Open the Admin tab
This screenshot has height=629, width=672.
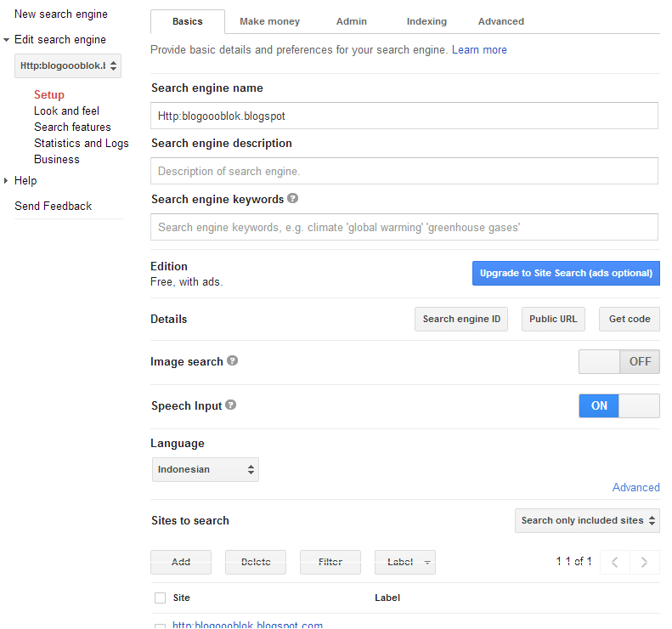(352, 21)
